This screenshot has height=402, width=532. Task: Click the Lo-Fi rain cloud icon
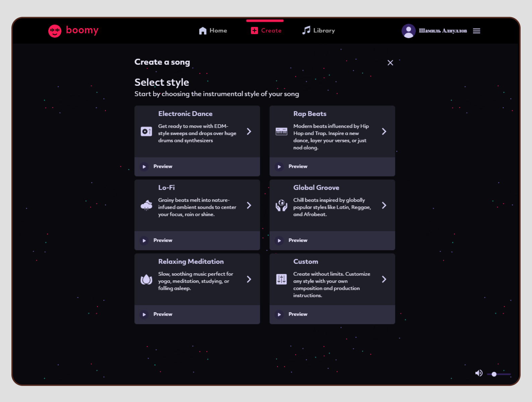point(146,205)
